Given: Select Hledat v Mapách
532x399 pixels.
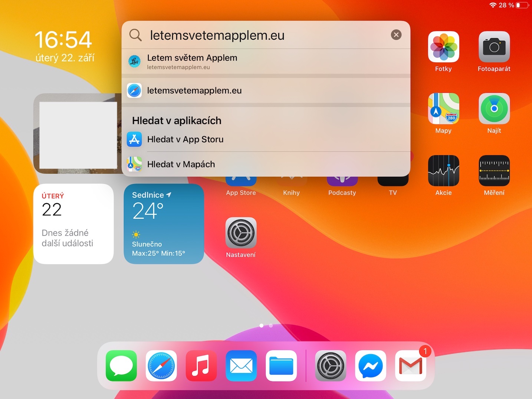Looking at the screenshot, I should tap(266, 164).
